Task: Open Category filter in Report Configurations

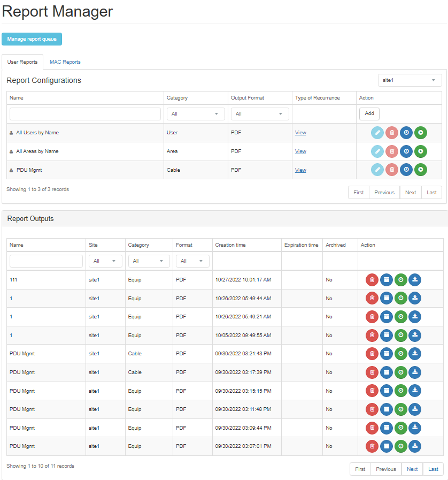Action: [196, 114]
